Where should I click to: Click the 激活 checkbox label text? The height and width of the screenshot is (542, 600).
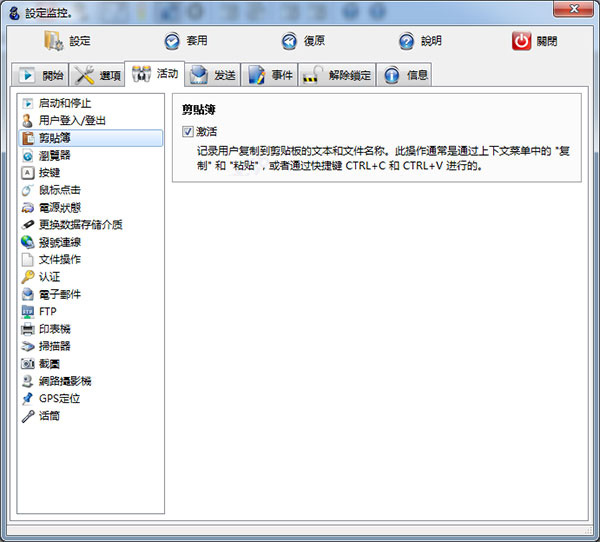(x=207, y=132)
